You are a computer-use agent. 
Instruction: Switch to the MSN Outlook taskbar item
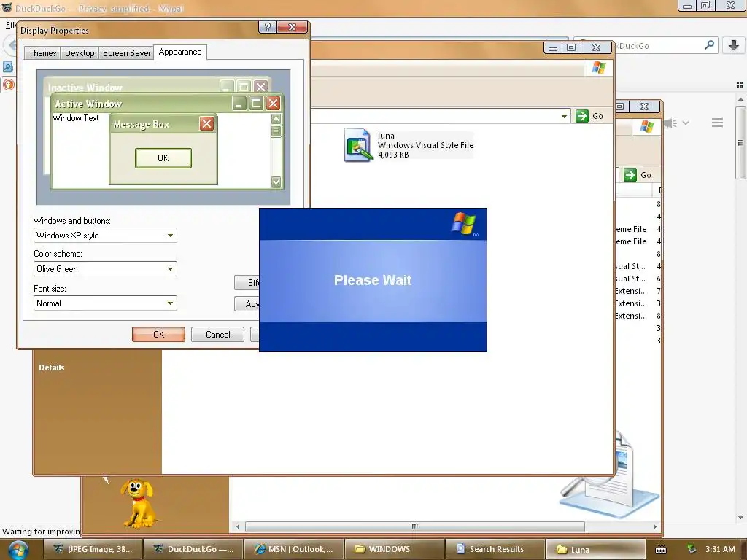pyautogui.click(x=293, y=549)
